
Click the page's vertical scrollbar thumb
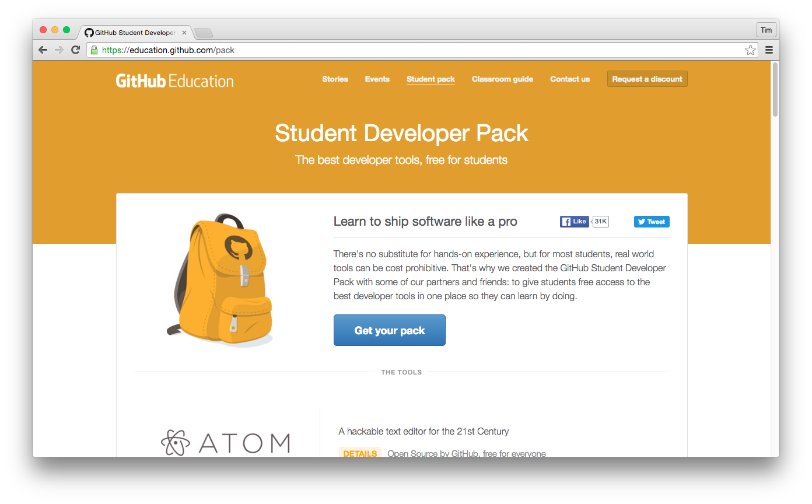coord(775,89)
